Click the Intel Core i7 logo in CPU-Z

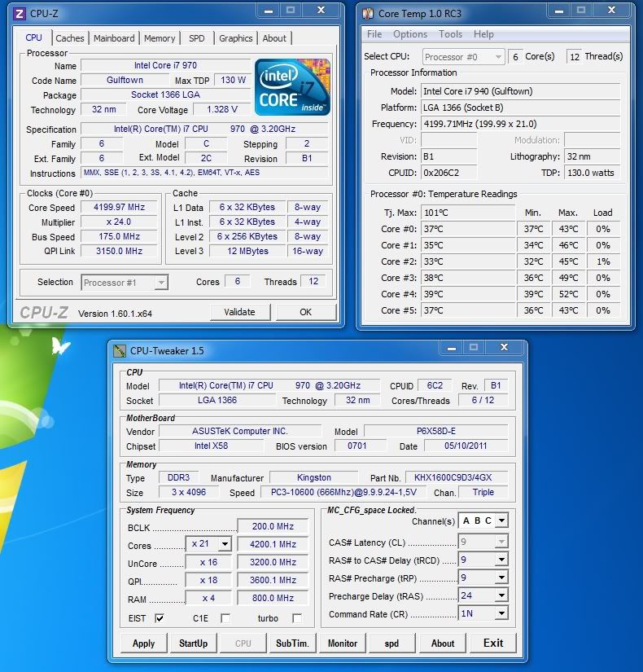pos(292,87)
